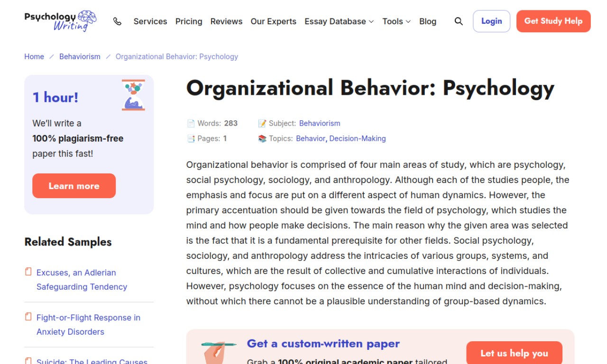This screenshot has height=364, width=607.
Task: Click 'Get a custom-written paper' heading
Action: (323, 344)
